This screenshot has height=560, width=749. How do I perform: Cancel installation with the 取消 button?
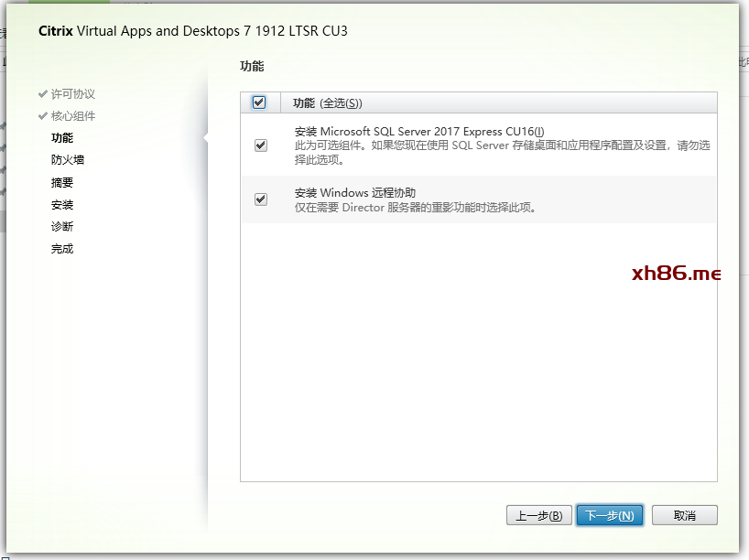coord(685,515)
